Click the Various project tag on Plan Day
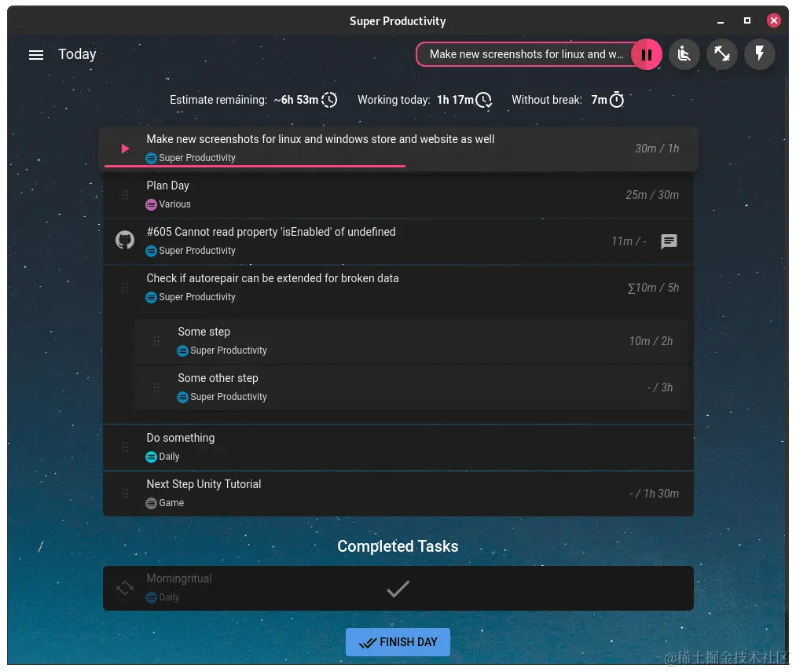Screen dimensions: 796x672 point(168,204)
